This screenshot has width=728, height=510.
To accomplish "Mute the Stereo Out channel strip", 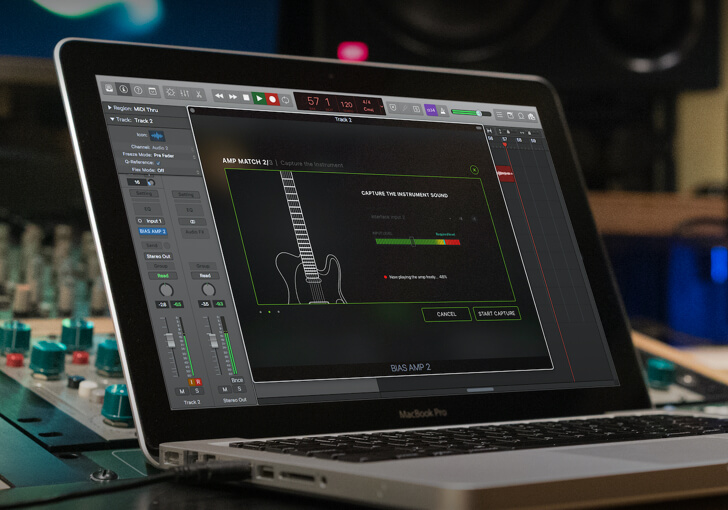I will click(225, 389).
